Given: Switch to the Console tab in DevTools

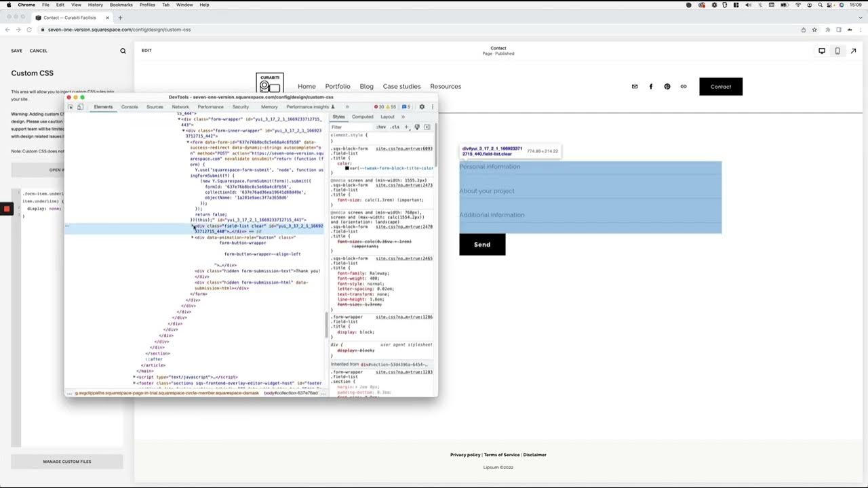Looking at the screenshot, I should tap(130, 107).
